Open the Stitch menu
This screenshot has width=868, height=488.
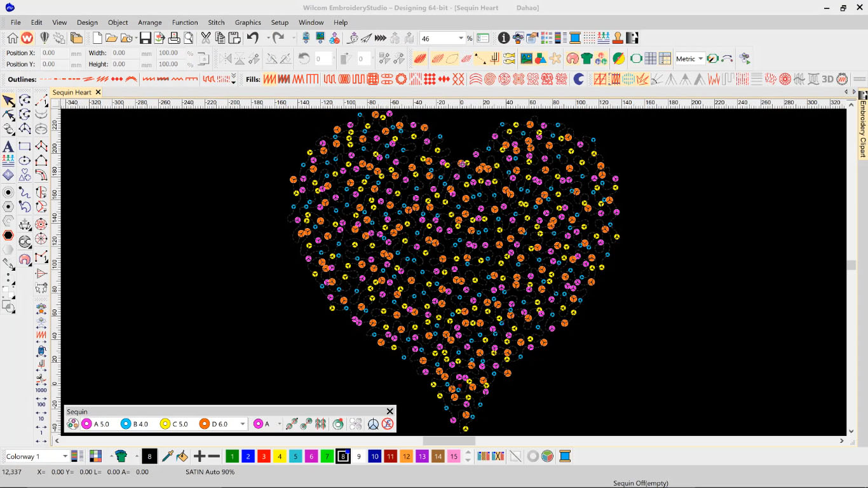click(216, 22)
